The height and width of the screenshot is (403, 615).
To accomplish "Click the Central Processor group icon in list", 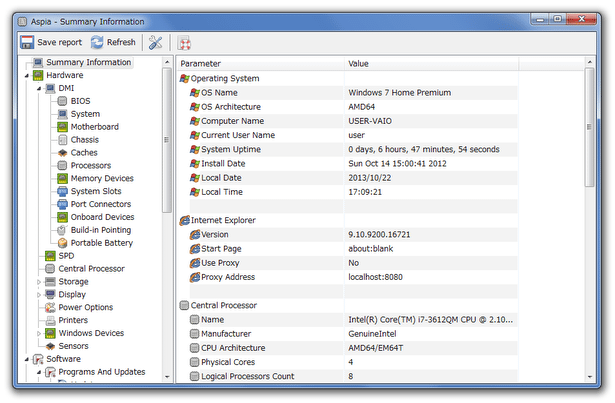I will (x=184, y=306).
